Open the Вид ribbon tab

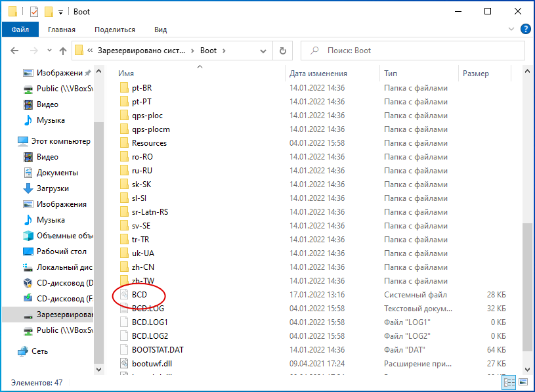160,30
